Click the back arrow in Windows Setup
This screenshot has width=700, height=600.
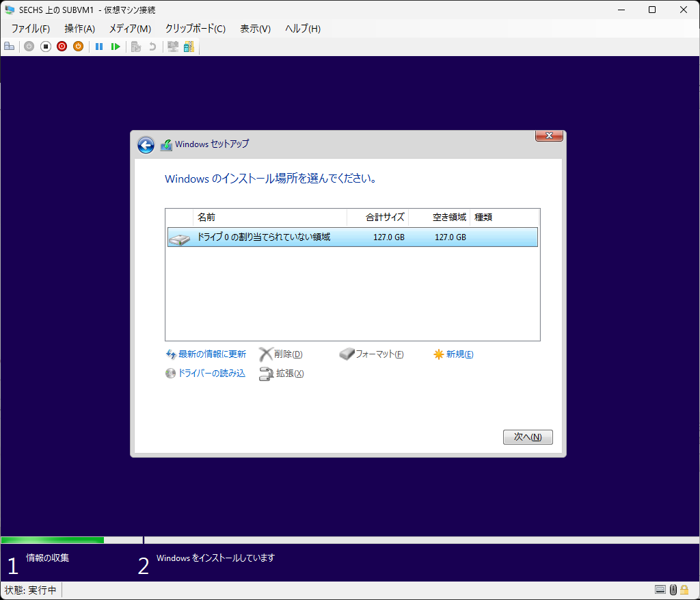click(146, 145)
